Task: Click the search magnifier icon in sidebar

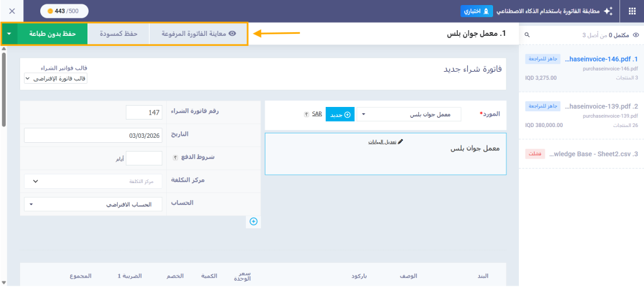Action: tap(527, 35)
